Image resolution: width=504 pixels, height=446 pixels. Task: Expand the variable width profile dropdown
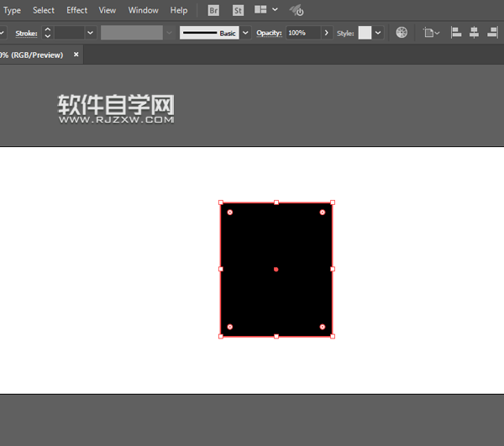[169, 33]
